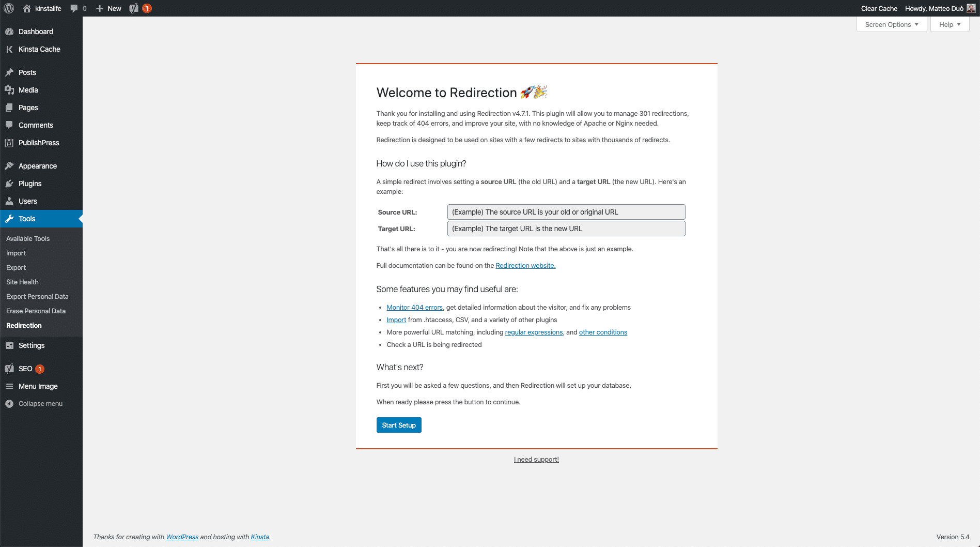The image size is (980, 547).
Task: Click the WordPress logo in the admin bar
Action: coord(8,8)
